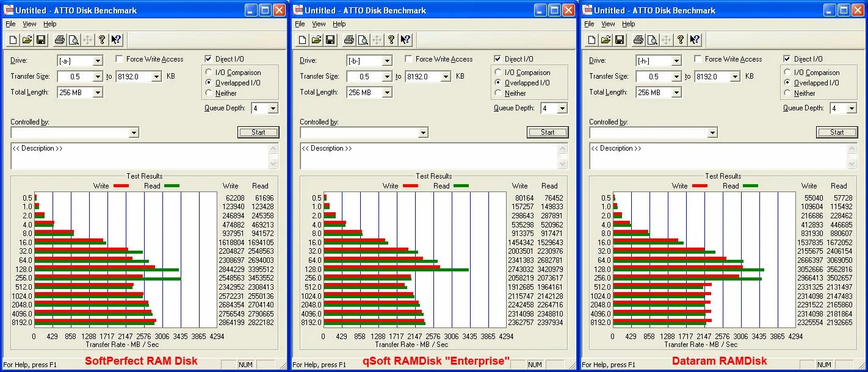Click Open folder icon in Dataram window
Image resolution: width=868 pixels, height=372 pixels.
606,40
